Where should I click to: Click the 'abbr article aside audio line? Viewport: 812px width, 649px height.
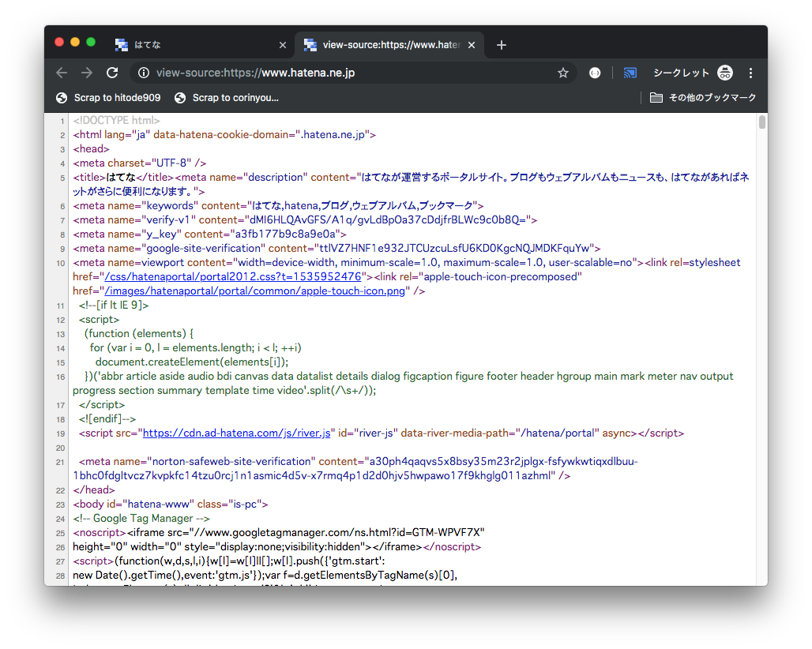403,384
